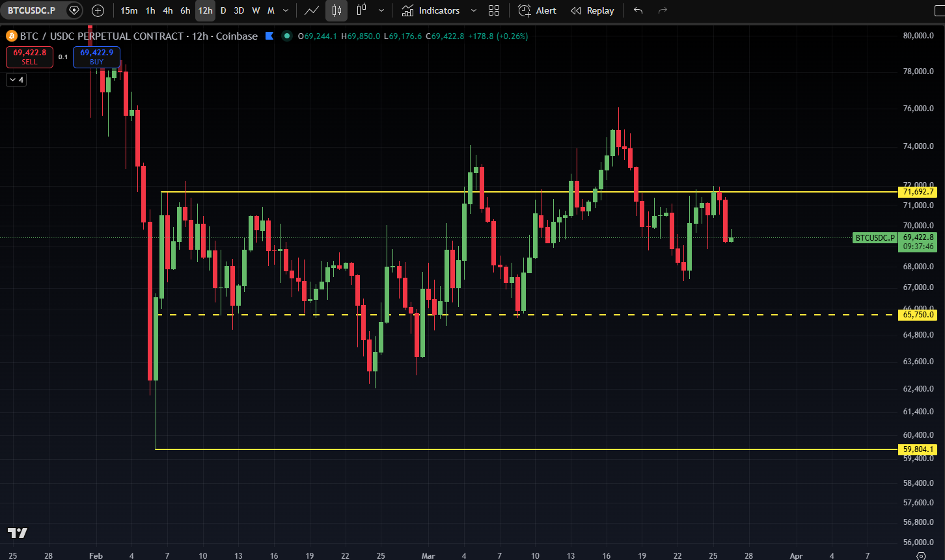Click the hollow candles chart type icon
The width and height of the screenshot is (945, 560).
pyautogui.click(x=361, y=10)
